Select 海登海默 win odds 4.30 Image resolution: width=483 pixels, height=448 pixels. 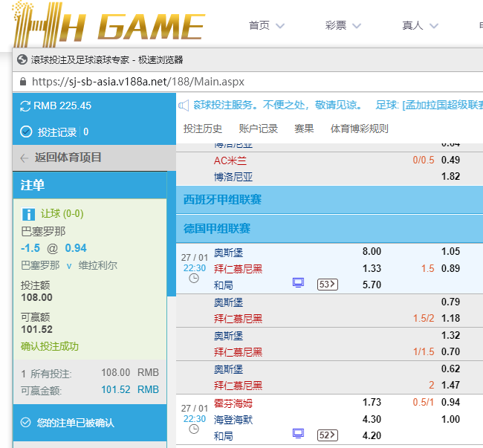point(372,419)
